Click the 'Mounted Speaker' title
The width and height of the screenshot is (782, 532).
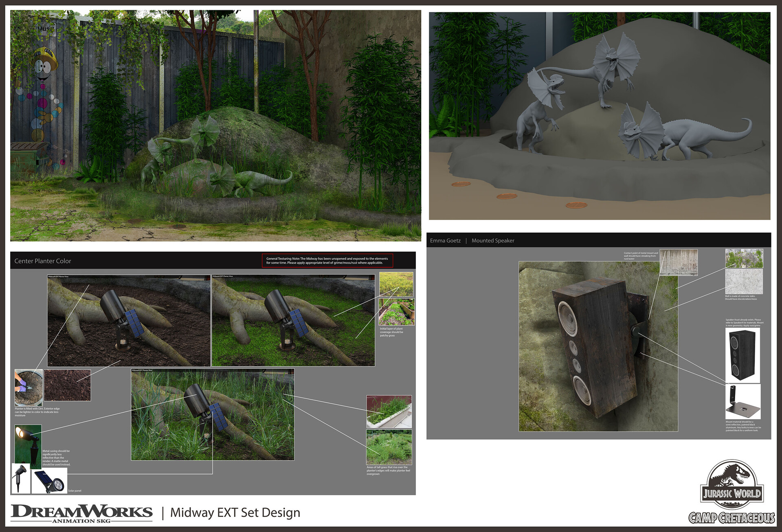[x=493, y=241]
